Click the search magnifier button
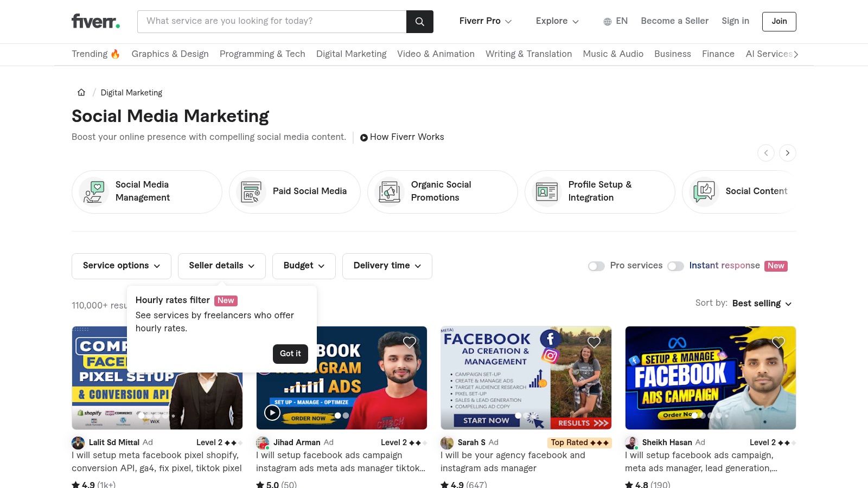868x488 pixels. 419,22
